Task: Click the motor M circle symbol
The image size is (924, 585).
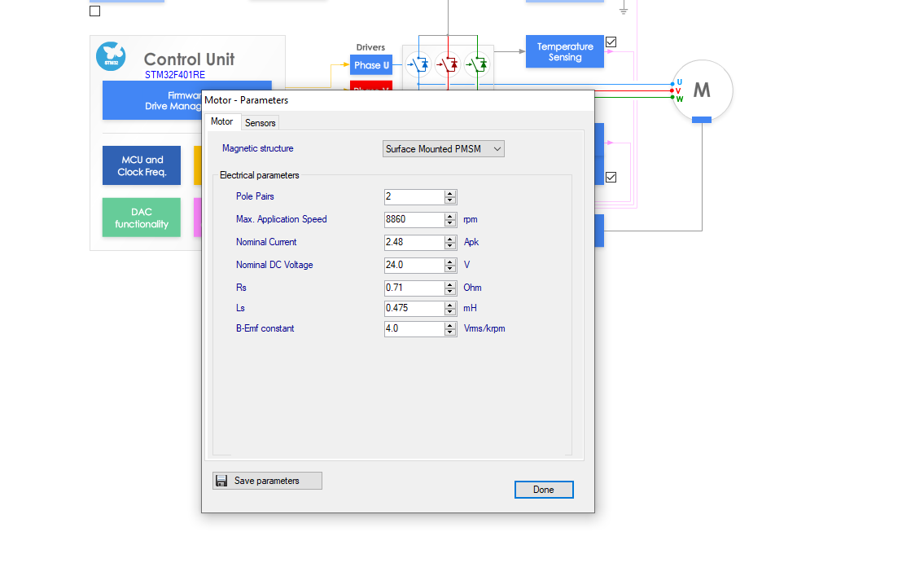Action: click(702, 90)
